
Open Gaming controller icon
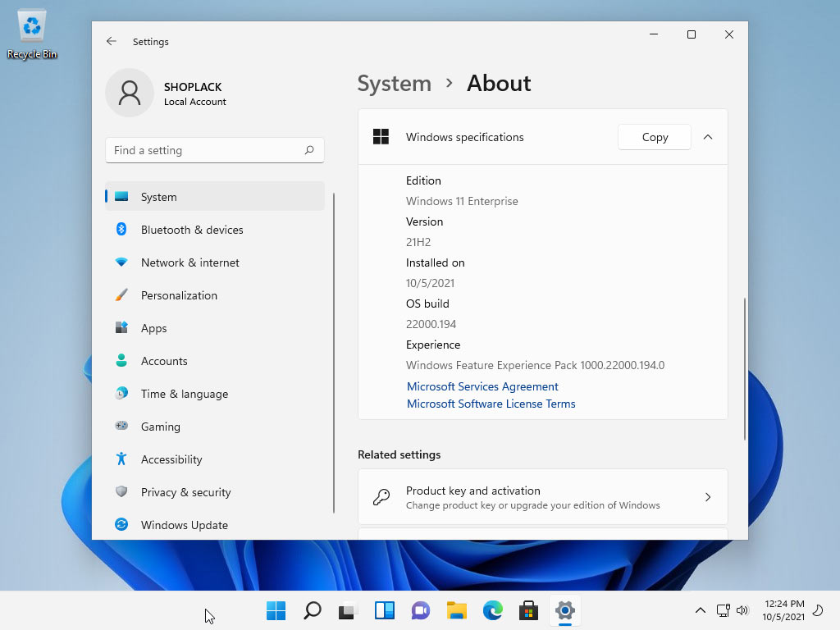pyautogui.click(x=121, y=426)
